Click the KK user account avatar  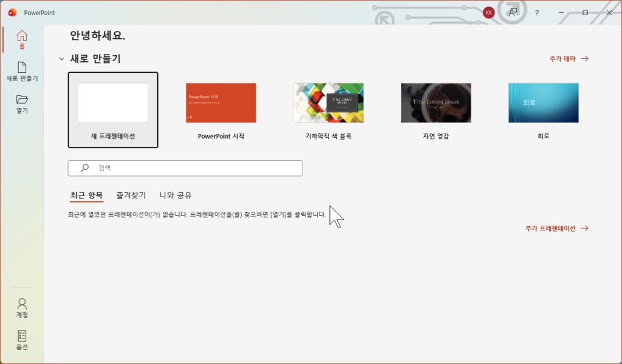pos(488,12)
